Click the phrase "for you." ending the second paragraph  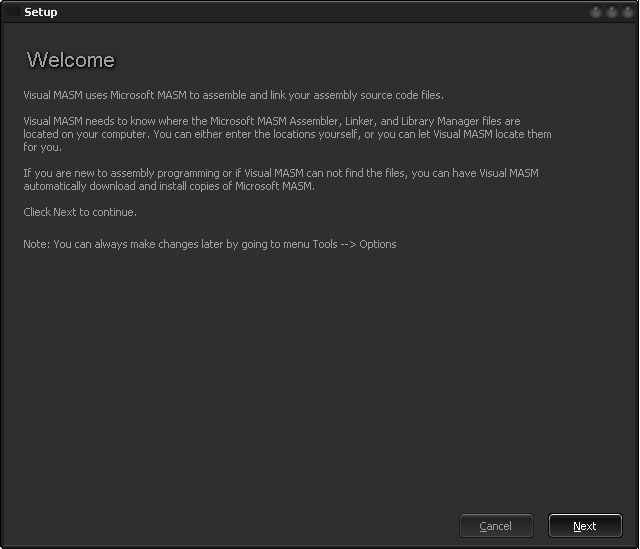(42, 147)
